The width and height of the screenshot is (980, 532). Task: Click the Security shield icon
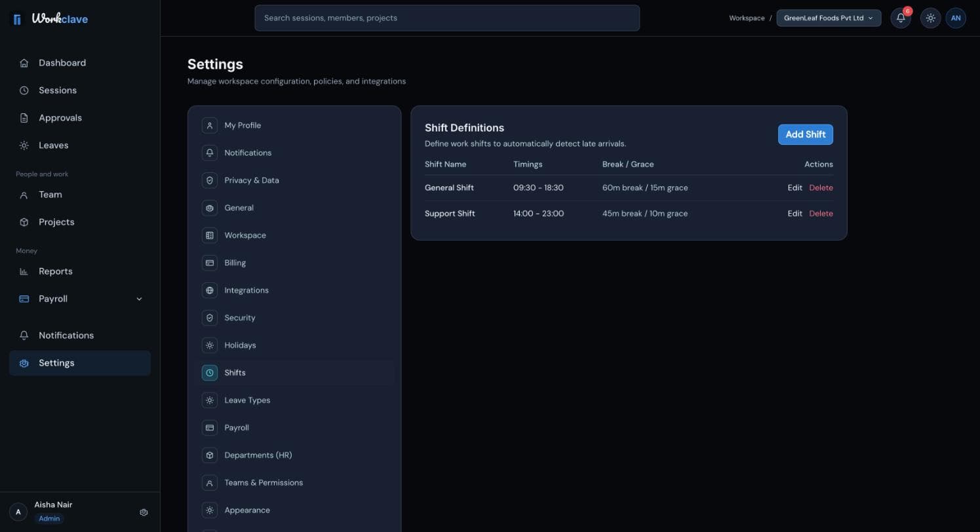210,318
